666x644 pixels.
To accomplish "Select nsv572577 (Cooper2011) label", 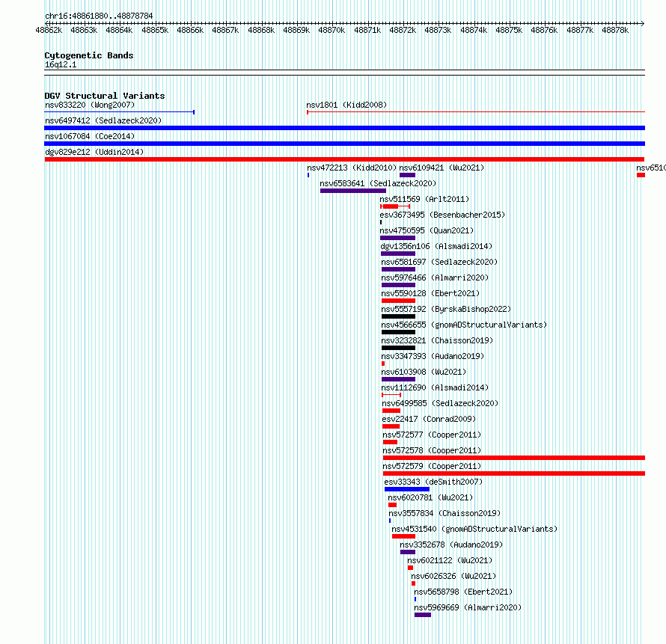I will tap(432, 435).
